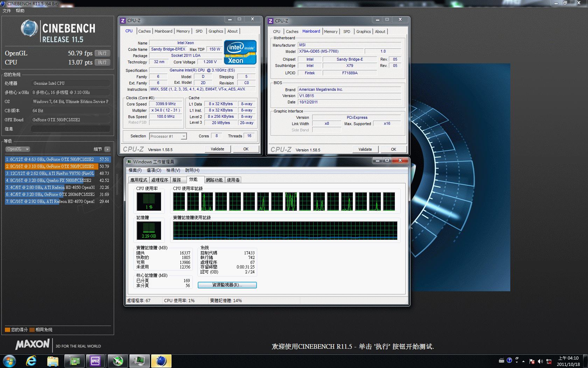Click Z icon in Mainboard CPU-Z title bar
This screenshot has width=588, height=368.
(x=271, y=21)
